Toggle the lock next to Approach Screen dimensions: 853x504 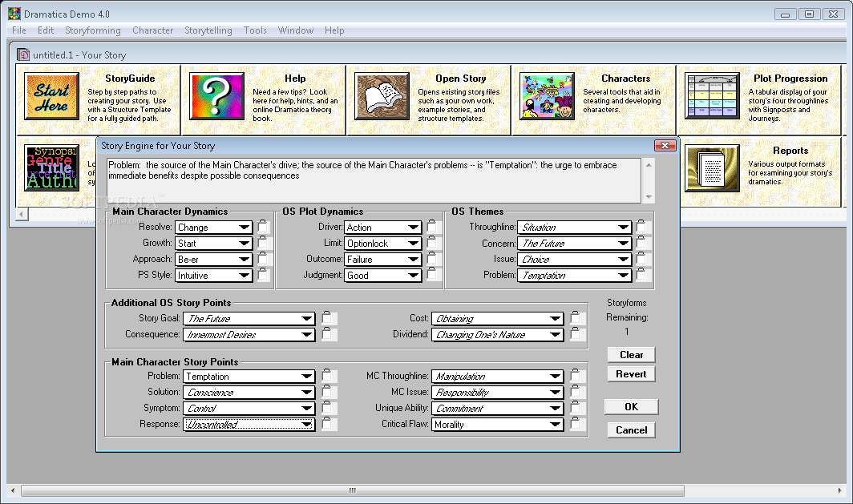click(263, 258)
